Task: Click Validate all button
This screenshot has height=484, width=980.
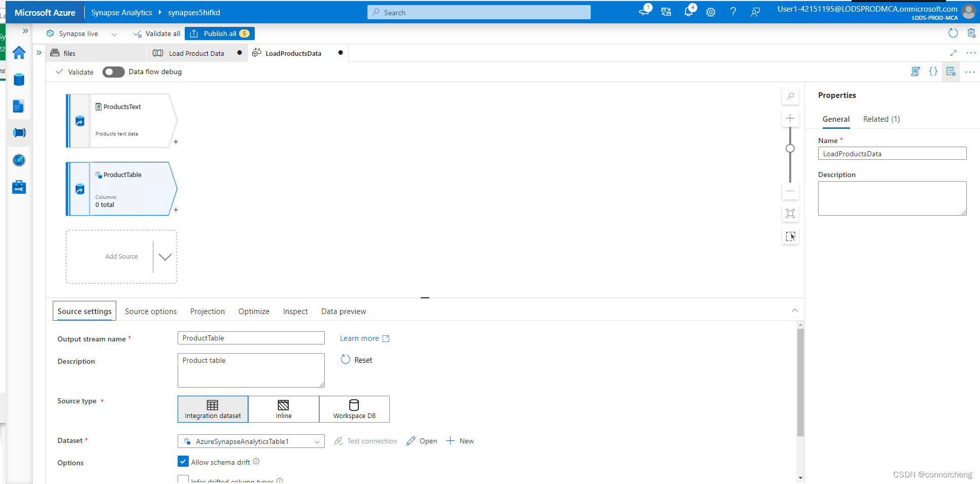Action: [156, 33]
